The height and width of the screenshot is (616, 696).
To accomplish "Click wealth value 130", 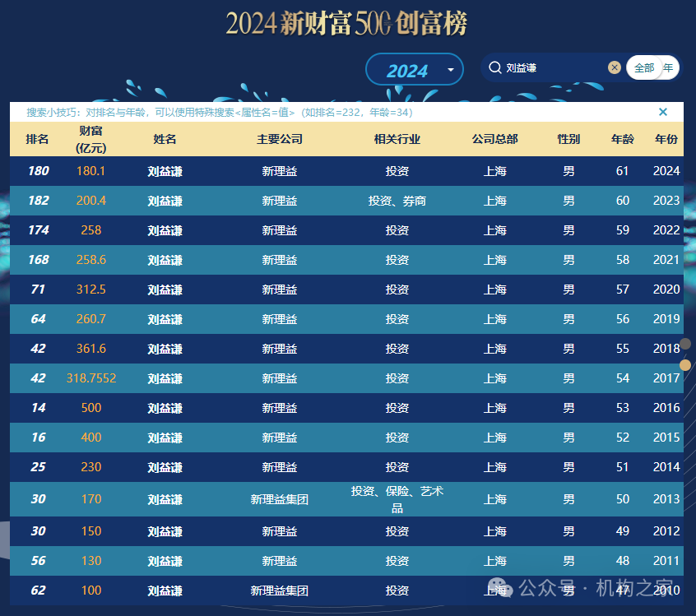I will click(91, 561).
